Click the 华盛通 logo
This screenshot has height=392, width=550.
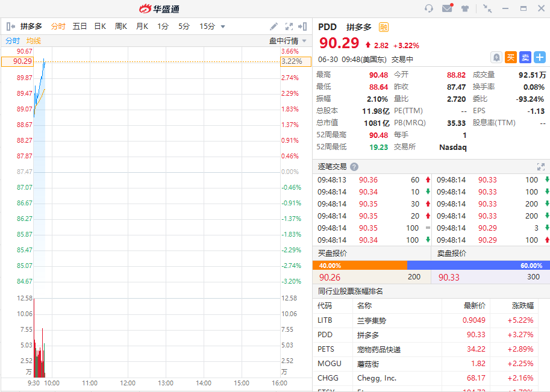(x=159, y=9)
